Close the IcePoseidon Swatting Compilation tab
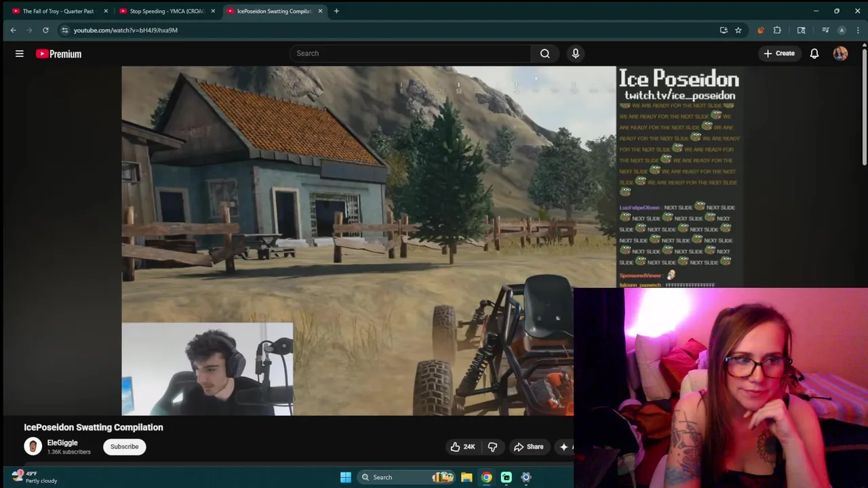868x488 pixels. [x=320, y=11]
